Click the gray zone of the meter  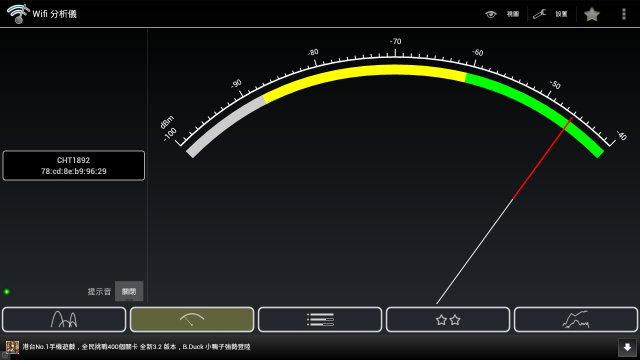(226, 125)
